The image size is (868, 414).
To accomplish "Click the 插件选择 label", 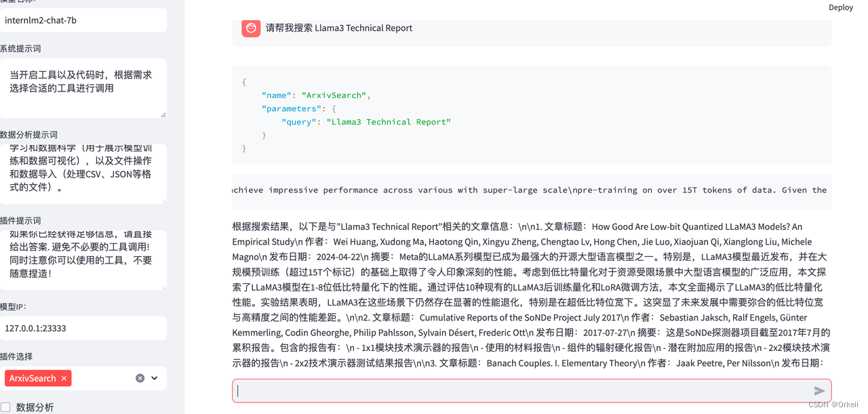I will click(x=16, y=356).
